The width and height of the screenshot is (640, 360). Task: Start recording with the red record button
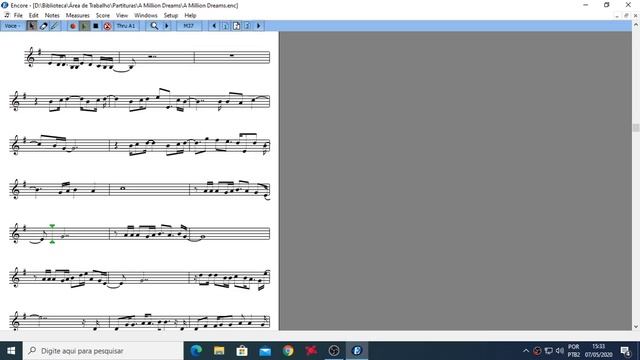click(73, 26)
